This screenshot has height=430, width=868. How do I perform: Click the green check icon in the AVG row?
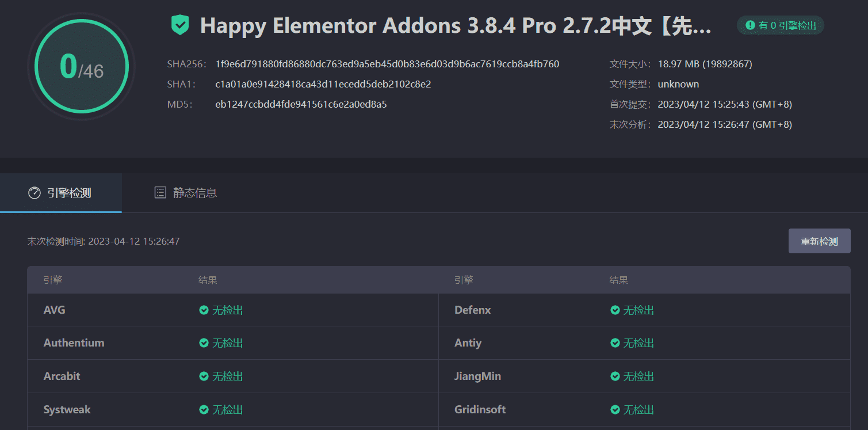[204, 310]
